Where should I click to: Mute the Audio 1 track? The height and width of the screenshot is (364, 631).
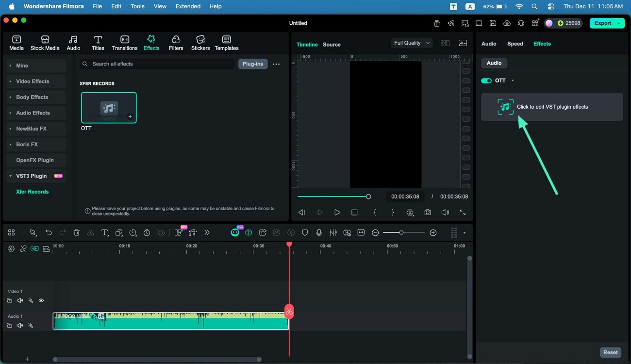coord(20,325)
